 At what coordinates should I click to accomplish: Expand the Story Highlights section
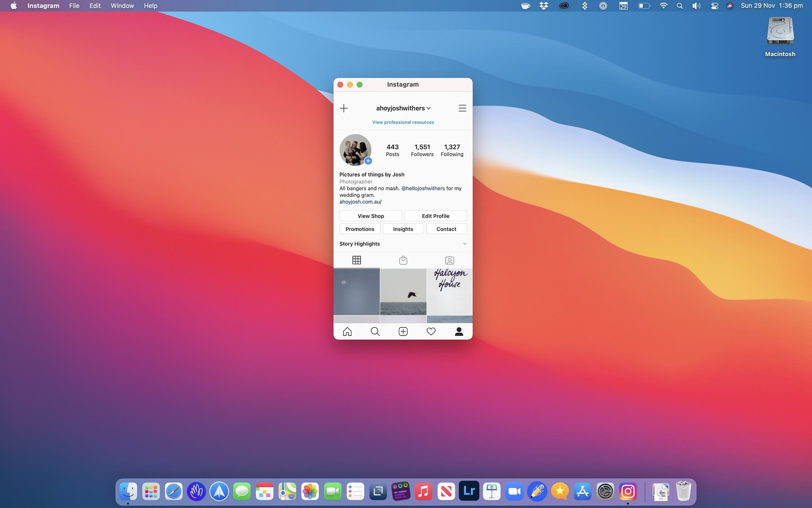point(464,244)
